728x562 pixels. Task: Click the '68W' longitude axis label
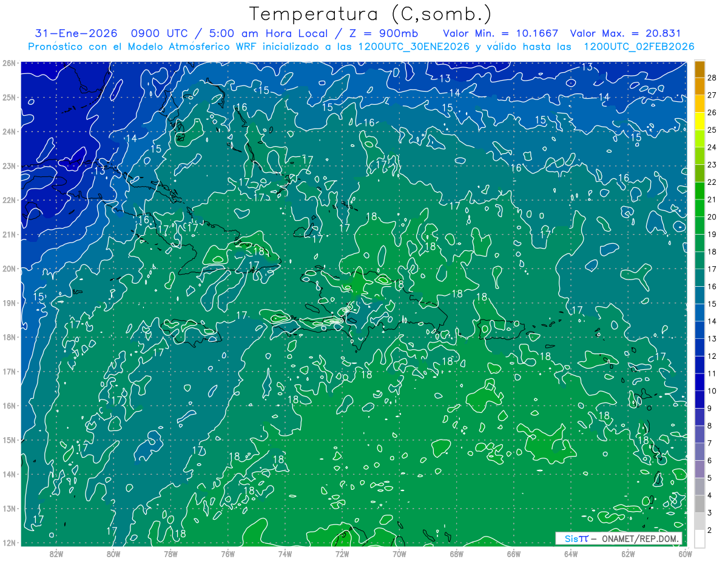[457, 554]
